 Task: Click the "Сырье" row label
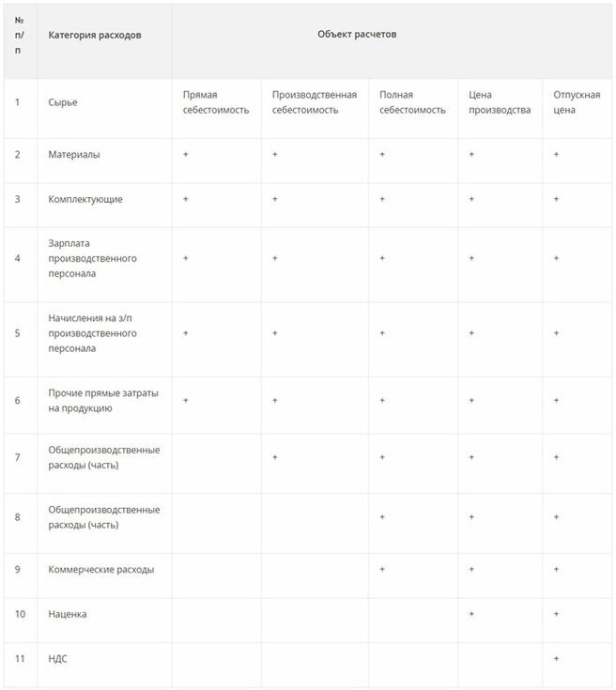click(63, 102)
